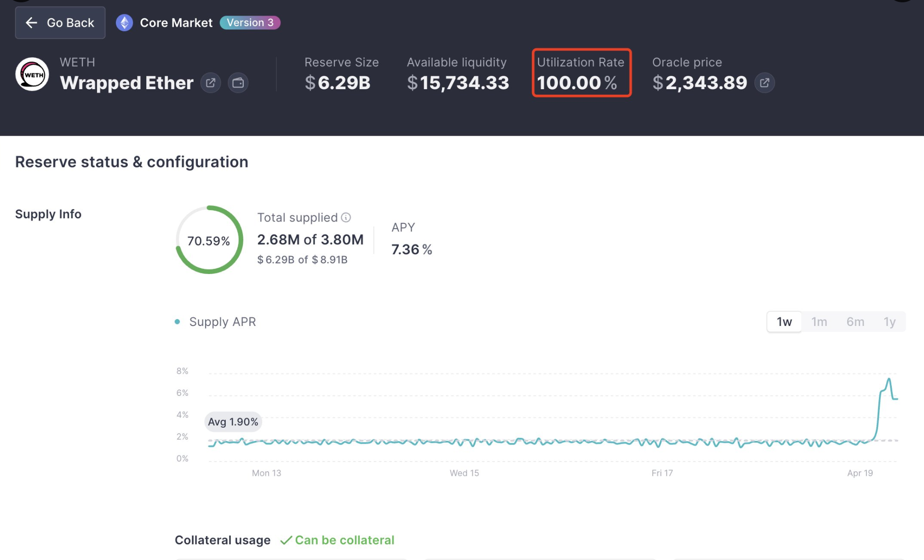Image resolution: width=924 pixels, height=560 pixels.
Task: Select the 6m time range tab
Action: pyautogui.click(x=855, y=322)
